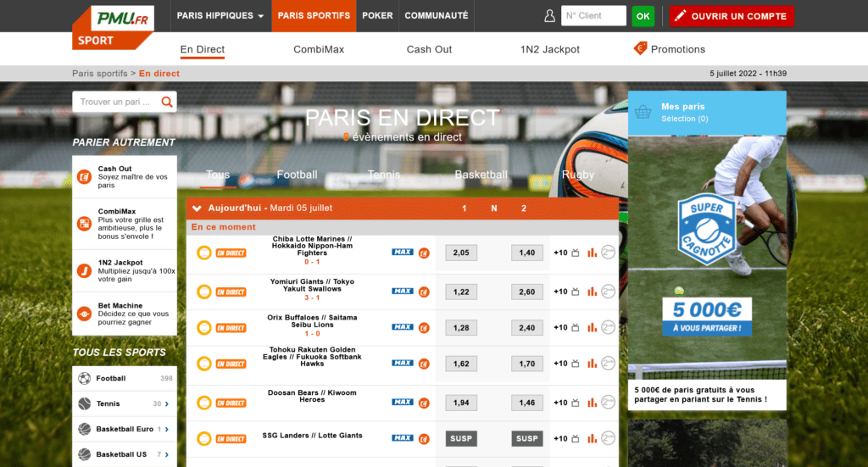Click the Basketball Euro ball icon
This screenshot has height=467, width=868.
coord(84,429)
